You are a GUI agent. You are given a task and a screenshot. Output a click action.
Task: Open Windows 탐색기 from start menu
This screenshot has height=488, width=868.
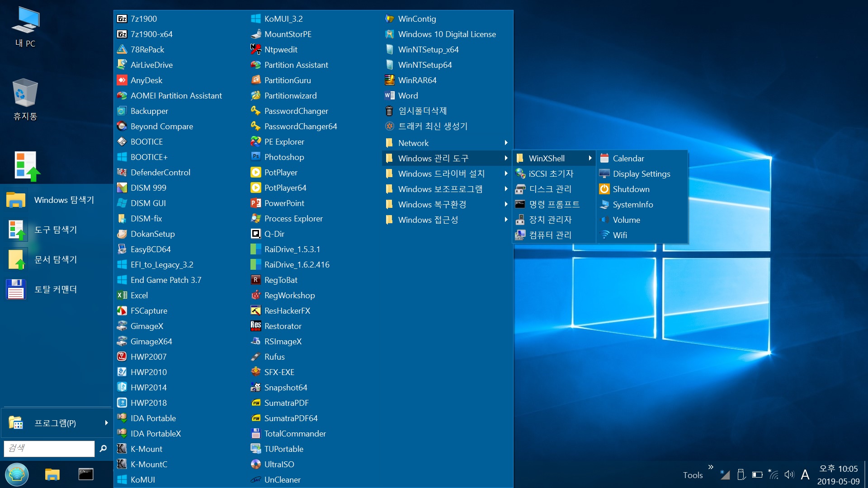coord(57,200)
